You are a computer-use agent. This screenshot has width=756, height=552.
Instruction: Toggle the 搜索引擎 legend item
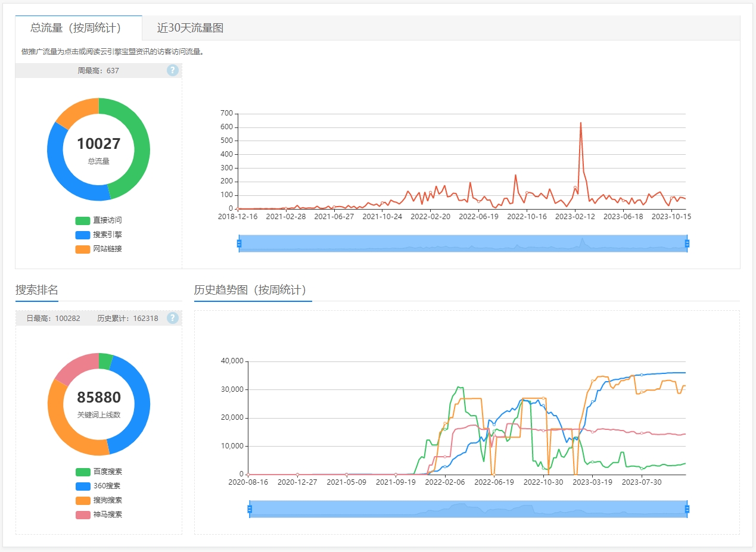[x=99, y=235]
